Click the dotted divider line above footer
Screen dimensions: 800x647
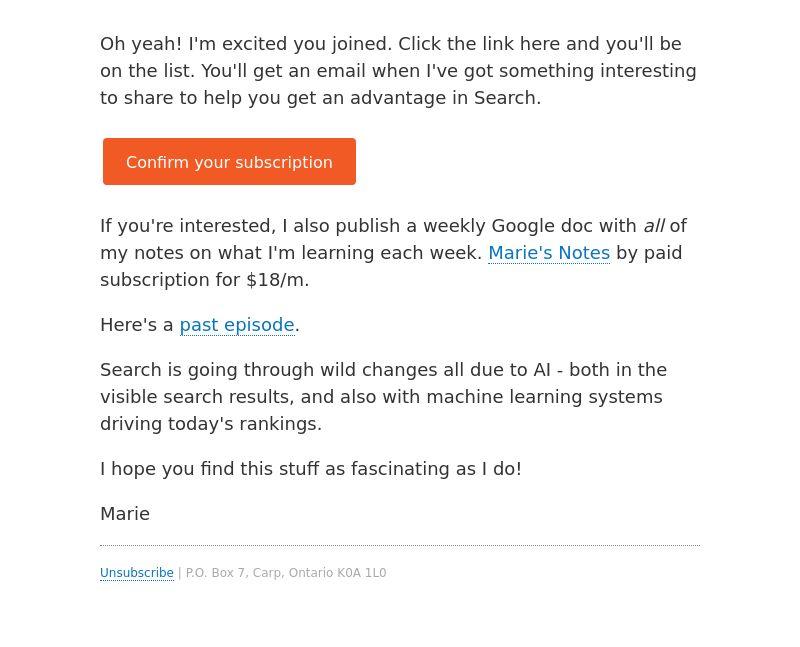(400, 545)
